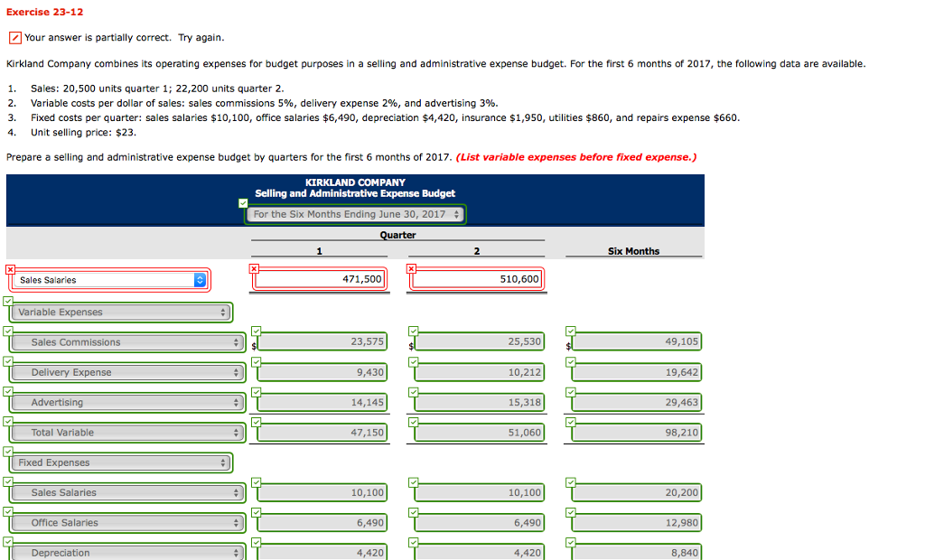Click the green check beside the Depreciation row
Image resolution: width=925 pixels, height=560 pixels.
pos(9,540)
